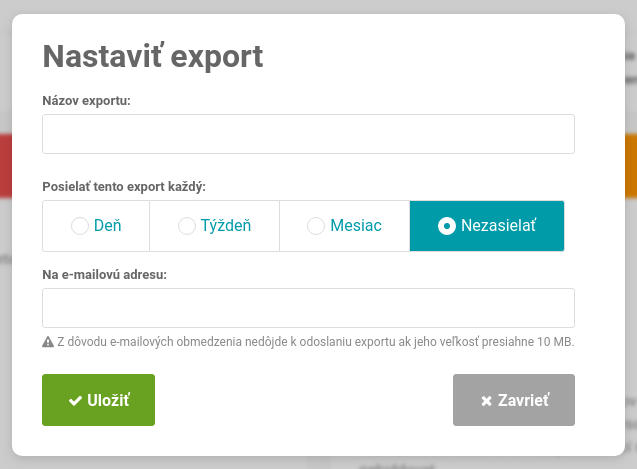Click the Nastaviť export heading

coord(153,57)
